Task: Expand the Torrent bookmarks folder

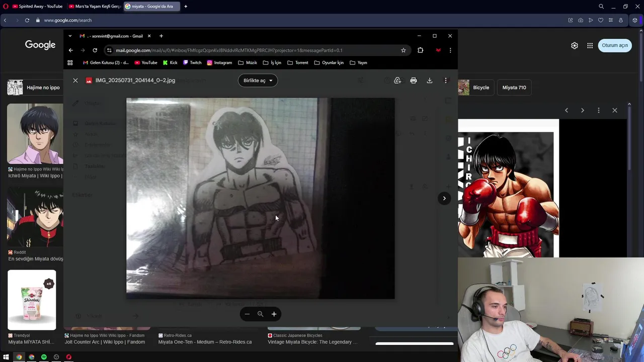Action: [298, 63]
